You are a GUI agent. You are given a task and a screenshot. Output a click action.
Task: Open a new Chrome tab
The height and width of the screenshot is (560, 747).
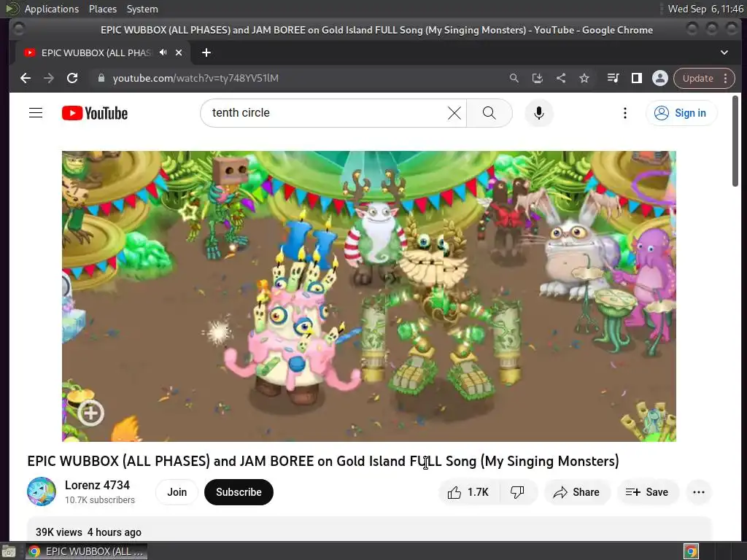pyautogui.click(x=206, y=52)
